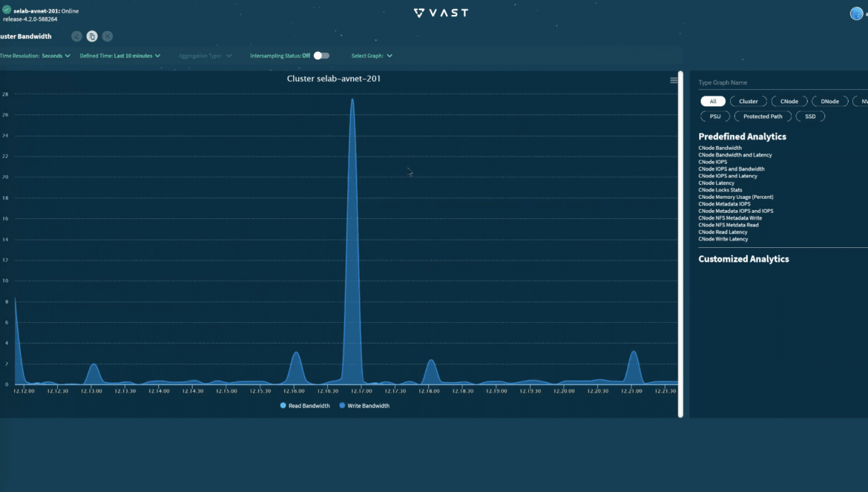Image resolution: width=868 pixels, height=492 pixels.
Task: Click the chart title Cluster selab-avnet-201
Action: click(x=334, y=79)
